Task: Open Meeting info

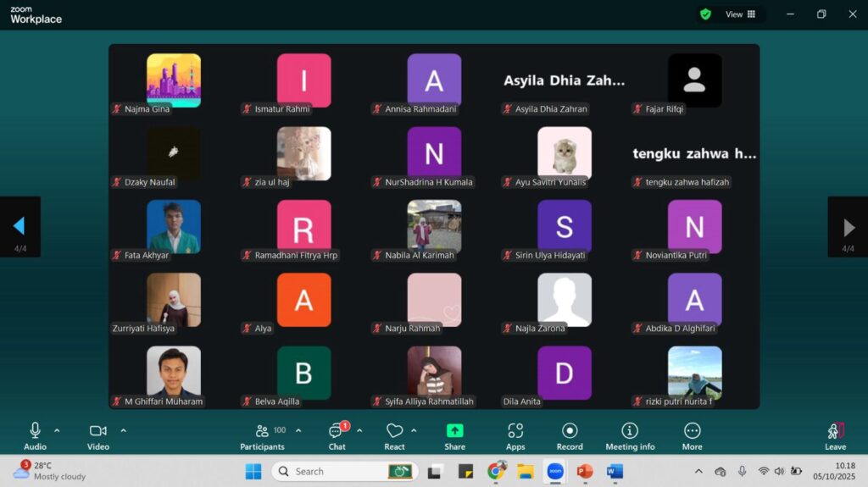Action: pos(630,431)
